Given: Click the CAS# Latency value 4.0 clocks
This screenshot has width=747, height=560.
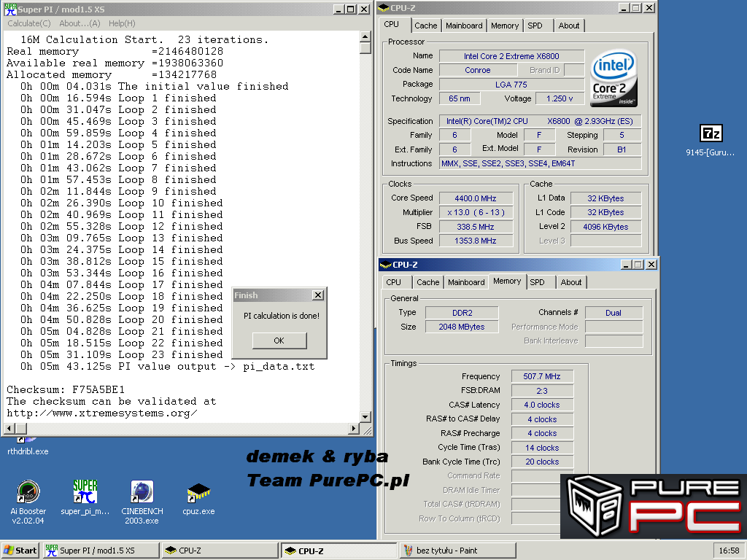Looking at the screenshot, I should coord(542,405).
